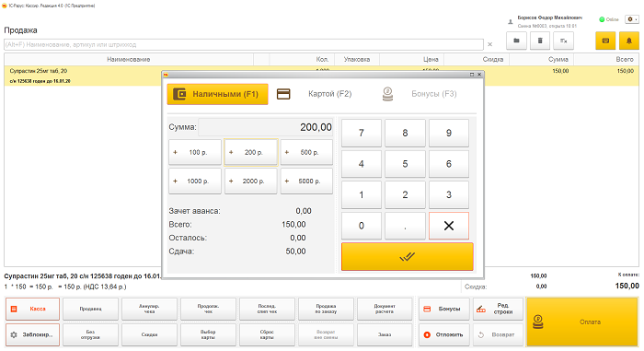Click the Сброс карты button
Screen dimensions: 644x351
click(x=267, y=335)
